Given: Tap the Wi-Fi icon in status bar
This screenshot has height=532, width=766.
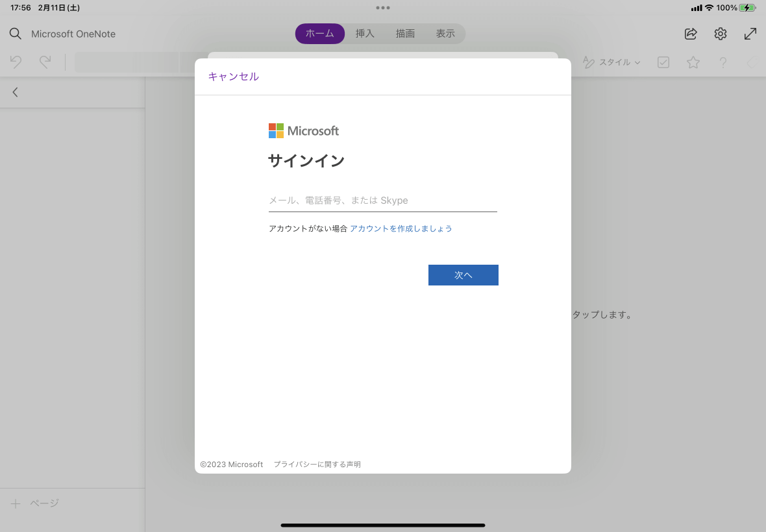Looking at the screenshot, I should click(x=709, y=8).
